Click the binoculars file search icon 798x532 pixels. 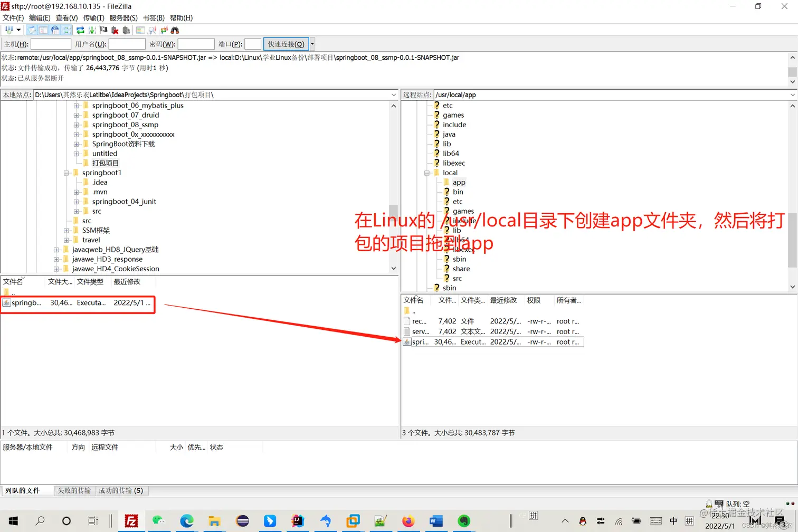(x=175, y=30)
